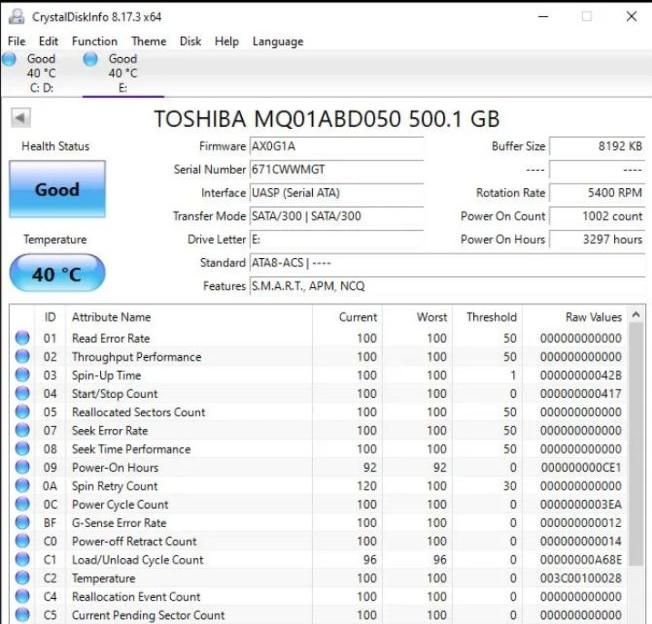Open the Help menu
The width and height of the screenshot is (652, 624).
[x=227, y=41]
